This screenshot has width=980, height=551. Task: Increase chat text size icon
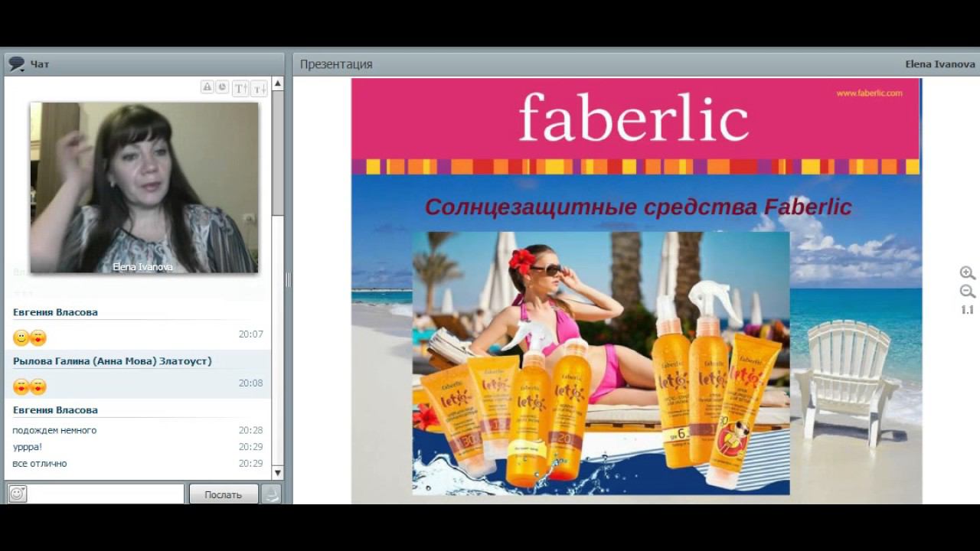click(x=240, y=88)
